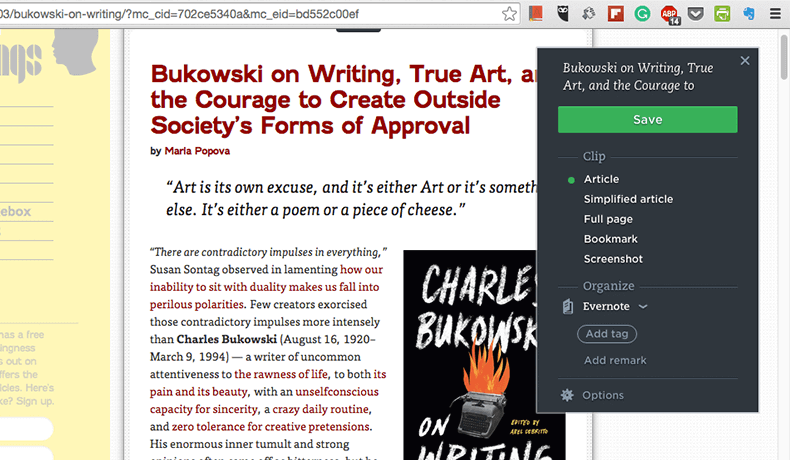Select the Screenshot clip option

(x=613, y=259)
